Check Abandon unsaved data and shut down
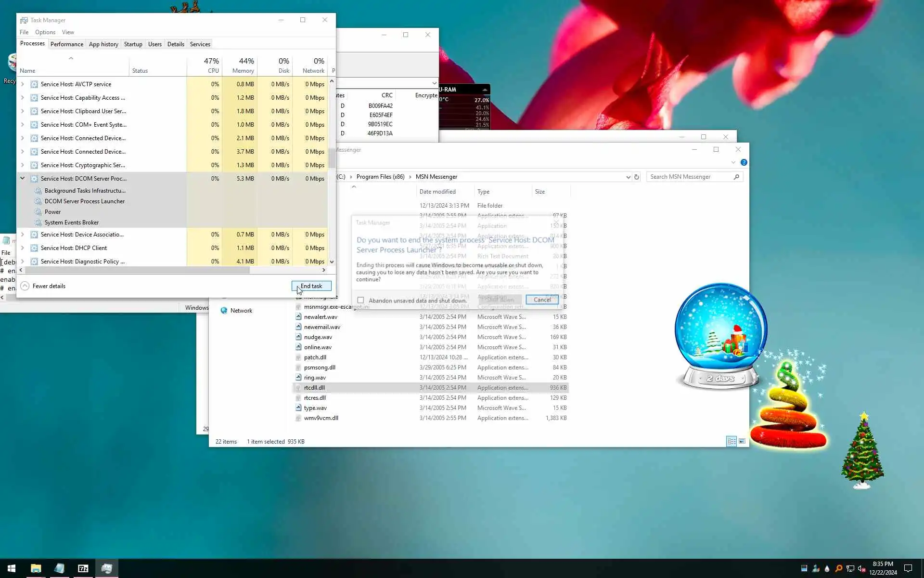 coord(360,300)
